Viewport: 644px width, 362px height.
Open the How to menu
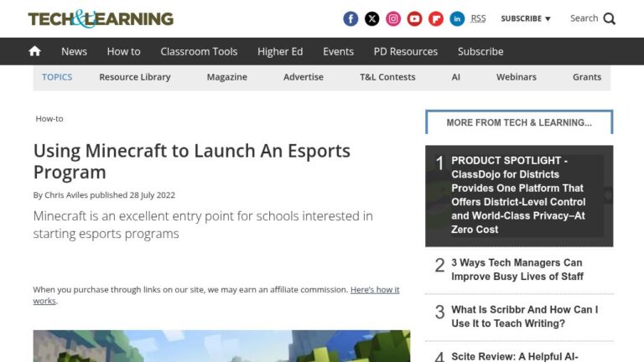tap(123, 52)
